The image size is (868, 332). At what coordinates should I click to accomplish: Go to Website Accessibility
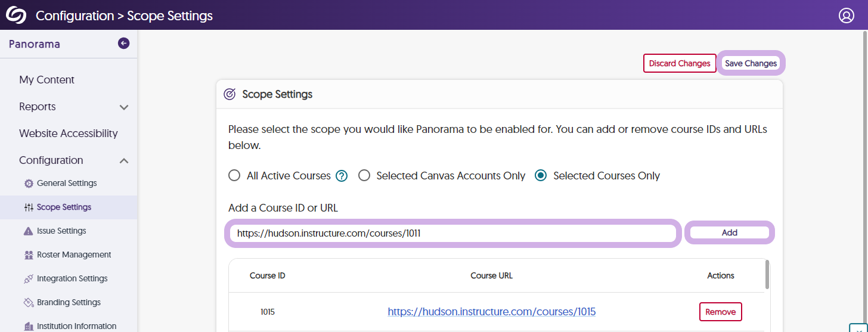68,134
